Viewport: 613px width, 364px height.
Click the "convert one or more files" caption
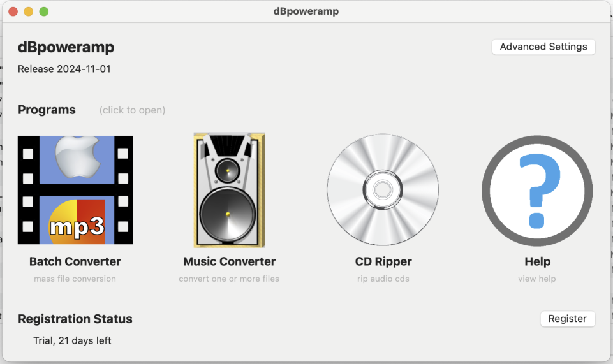coord(229,279)
